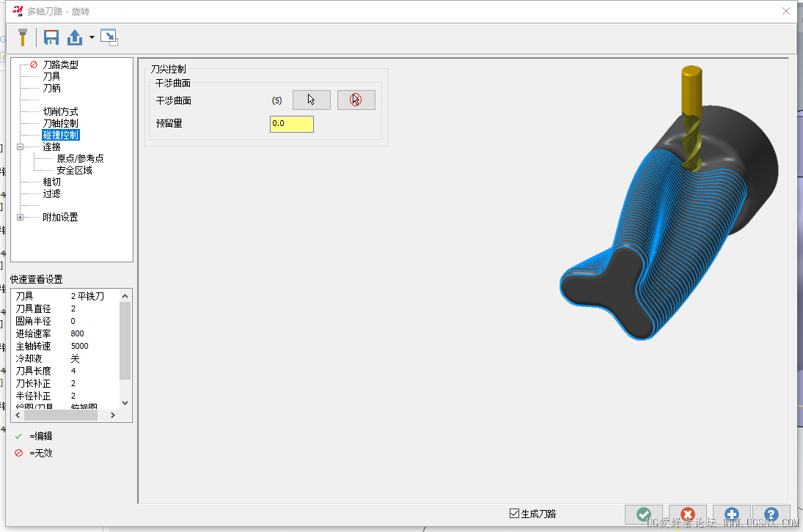
Task: Click the quick view vertical scrollbar thumb
Action: 125,340
